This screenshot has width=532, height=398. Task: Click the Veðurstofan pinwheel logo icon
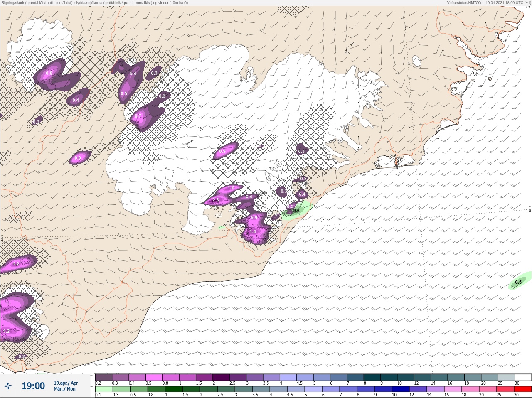click(8, 386)
